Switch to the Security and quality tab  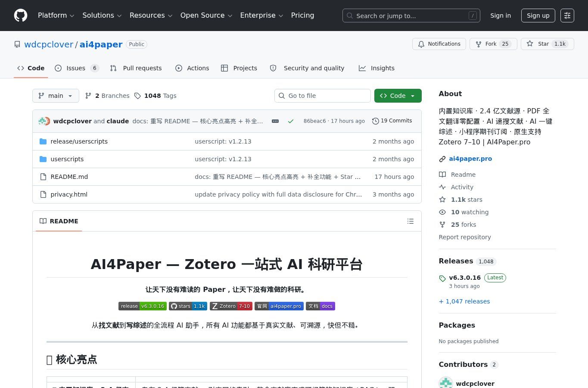coord(307,68)
